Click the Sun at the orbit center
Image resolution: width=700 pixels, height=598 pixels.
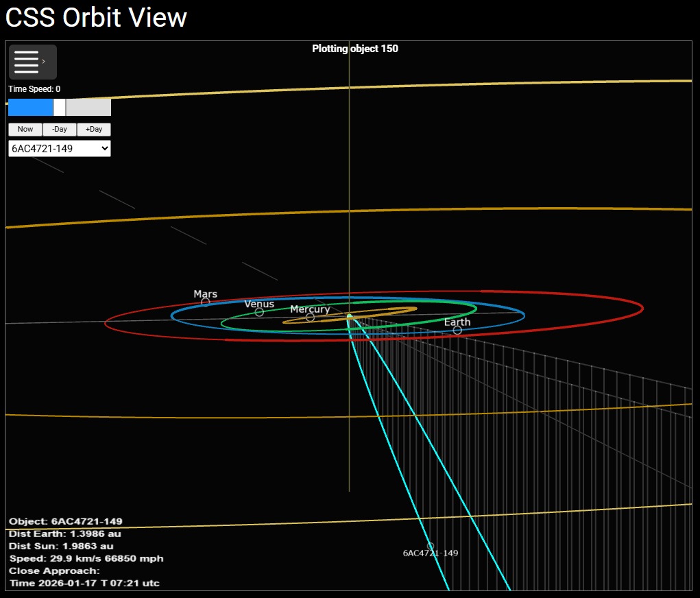point(349,316)
